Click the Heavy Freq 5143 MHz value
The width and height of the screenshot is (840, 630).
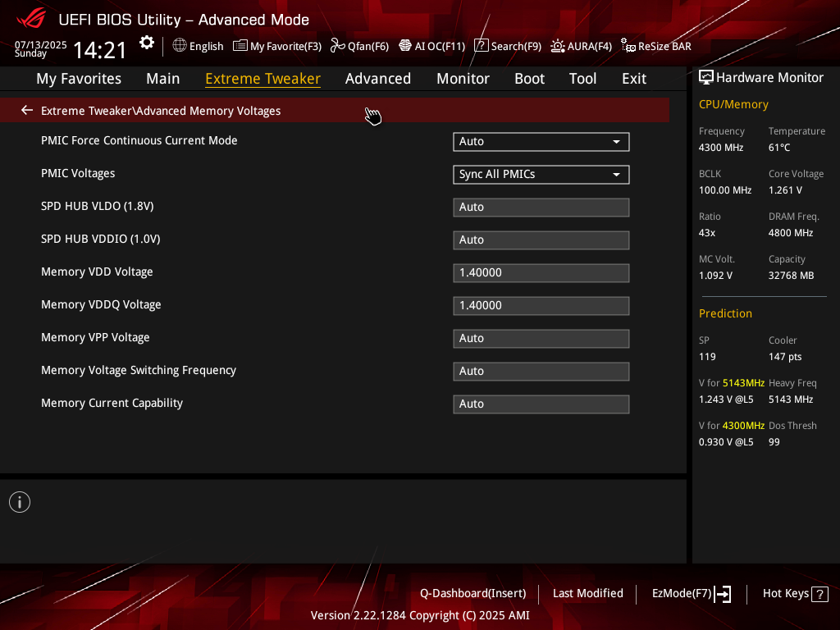tap(791, 399)
